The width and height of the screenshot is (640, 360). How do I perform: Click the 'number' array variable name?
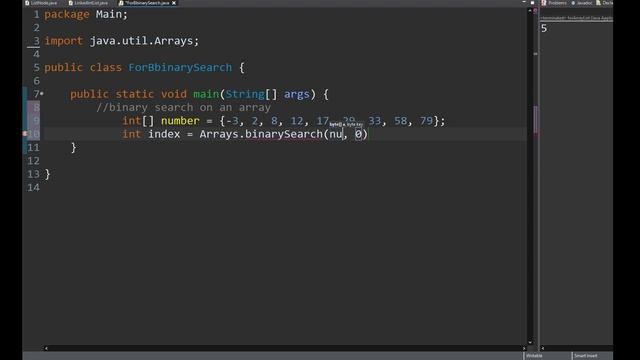point(180,121)
